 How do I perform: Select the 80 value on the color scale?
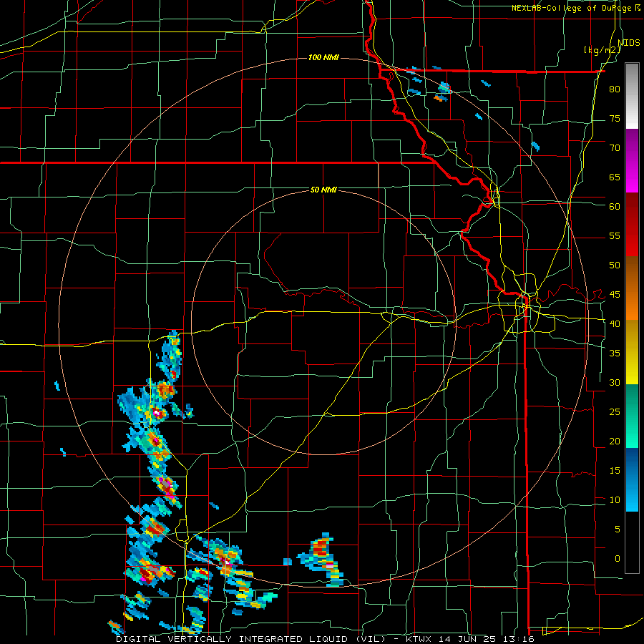tap(615, 89)
